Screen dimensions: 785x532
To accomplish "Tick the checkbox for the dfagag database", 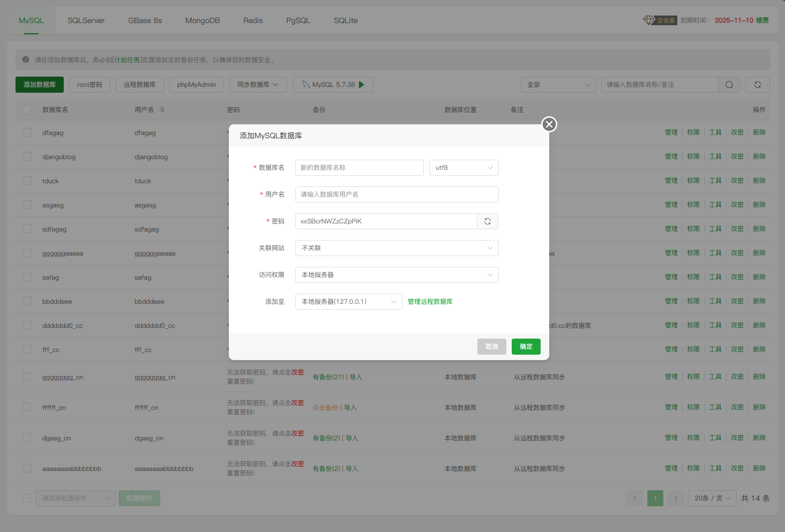I will pos(27,132).
